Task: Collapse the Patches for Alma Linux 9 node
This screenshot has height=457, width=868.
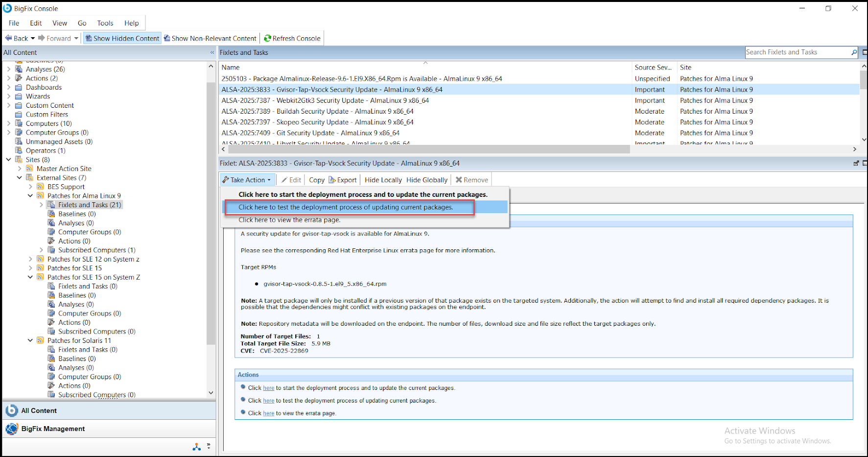Action: click(30, 195)
